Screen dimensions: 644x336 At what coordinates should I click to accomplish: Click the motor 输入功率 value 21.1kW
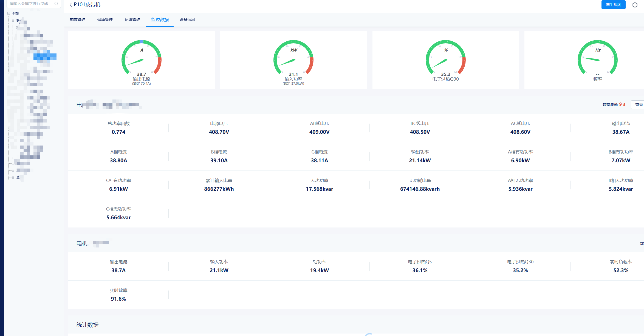(219, 270)
